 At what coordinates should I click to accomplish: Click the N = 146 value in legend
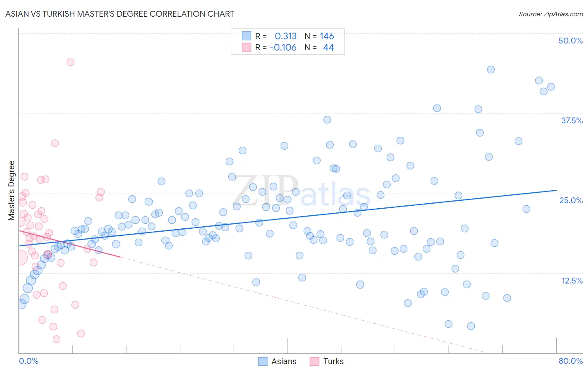pos(319,36)
